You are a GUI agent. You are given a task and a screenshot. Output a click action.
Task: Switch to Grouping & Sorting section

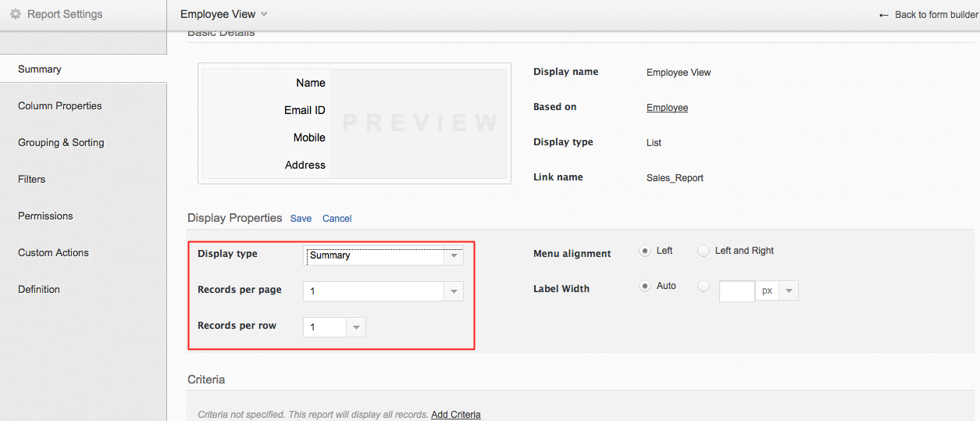(x=61, y=143)
